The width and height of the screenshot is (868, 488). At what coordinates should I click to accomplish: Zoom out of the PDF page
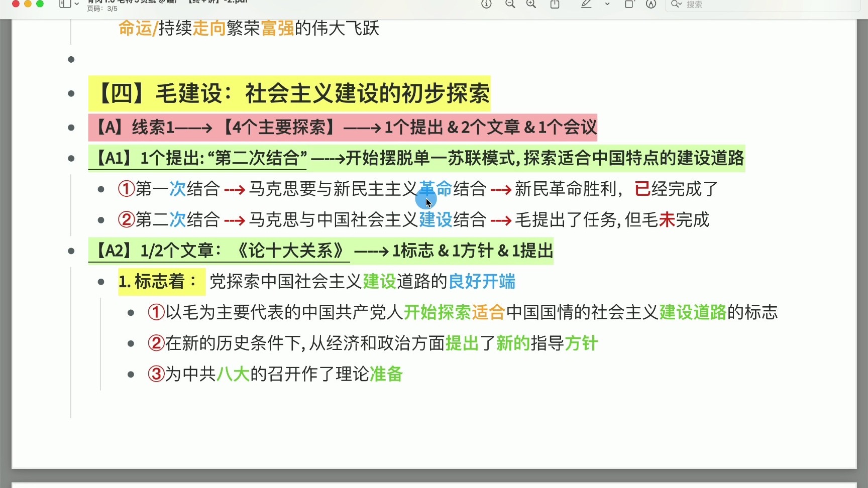point(510,4)
